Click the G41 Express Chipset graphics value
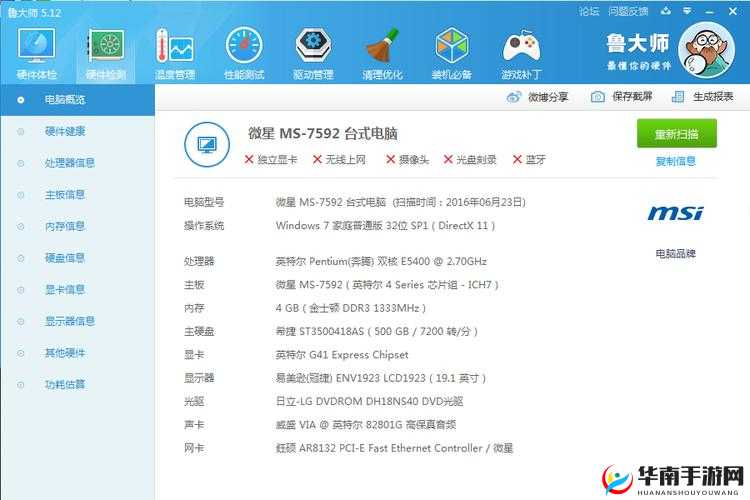The height and width of the screenshot is (500, 750). (x=342, y=355)
